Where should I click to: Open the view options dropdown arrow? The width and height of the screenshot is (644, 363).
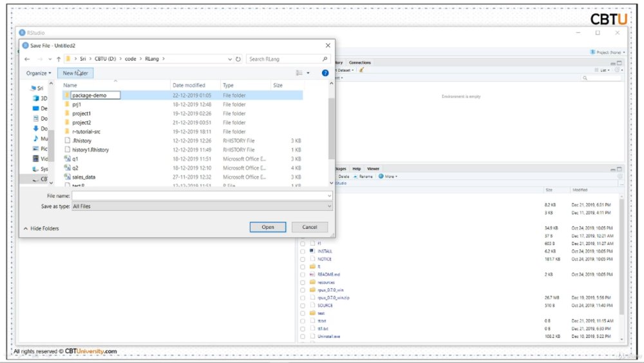(308, 73)
